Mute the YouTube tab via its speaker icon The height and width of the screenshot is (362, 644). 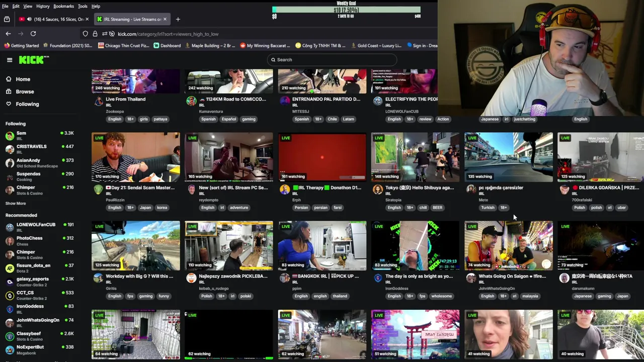click(x=29, y=19)
